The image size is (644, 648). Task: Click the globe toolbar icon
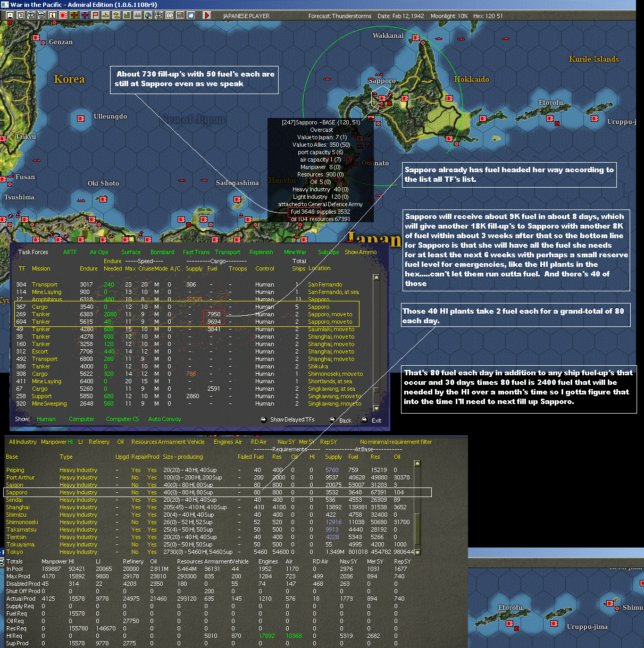(148, 15)
